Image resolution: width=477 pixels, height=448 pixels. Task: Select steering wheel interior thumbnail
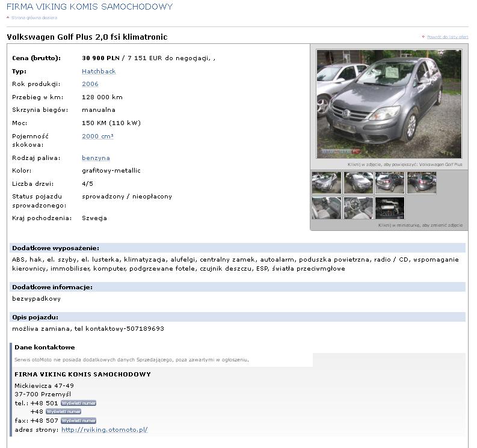pos(358,208)
